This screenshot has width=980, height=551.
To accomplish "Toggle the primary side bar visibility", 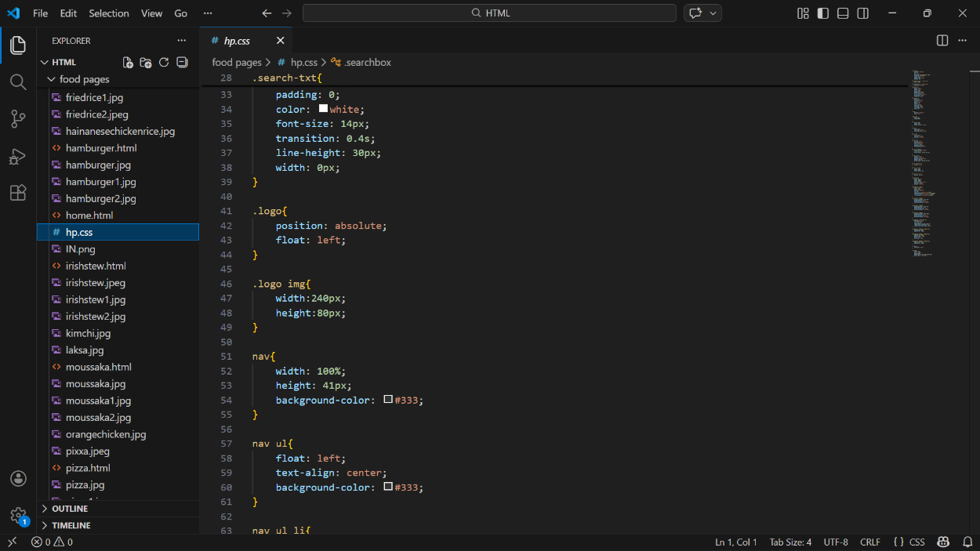I will pyautogui.click(x=822, y=13).
